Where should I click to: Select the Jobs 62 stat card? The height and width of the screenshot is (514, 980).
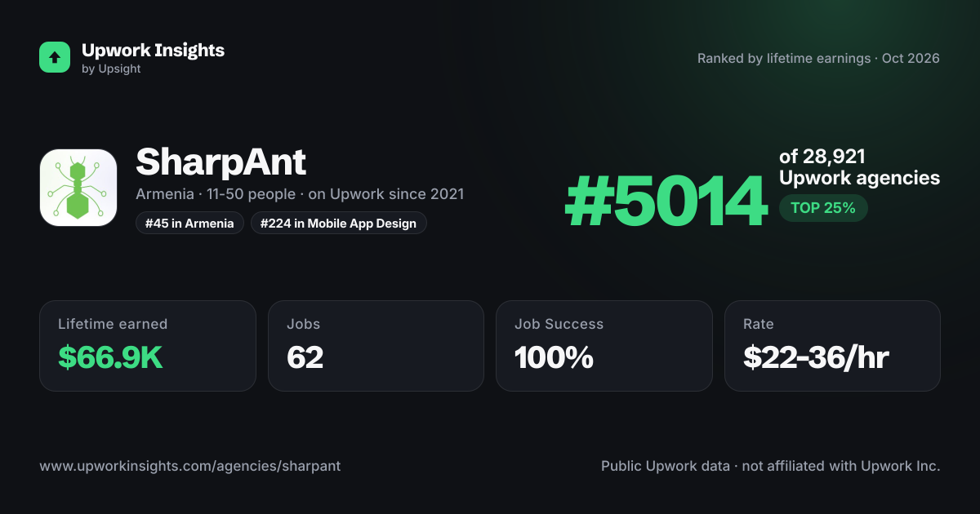[376, 346]
